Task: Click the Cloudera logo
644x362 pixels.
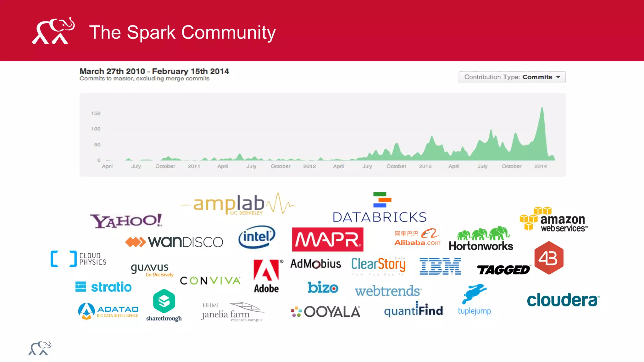Action: (563, 300)
